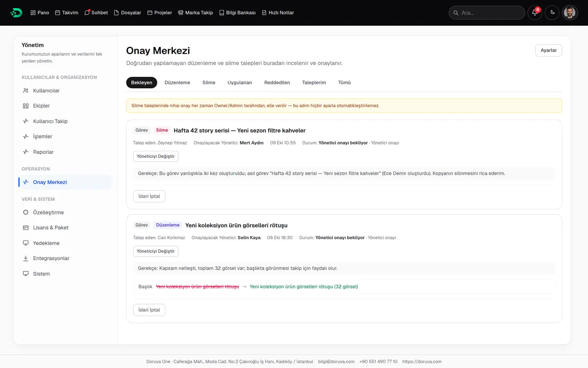
Task: Open Sistem in the sidebar
Action: [x=65, y=274]
